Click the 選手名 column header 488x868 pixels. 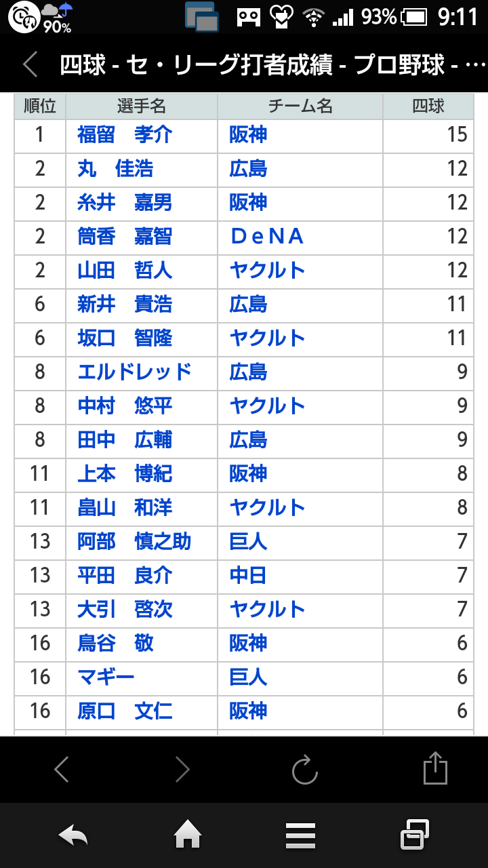[x=142, y=106]
